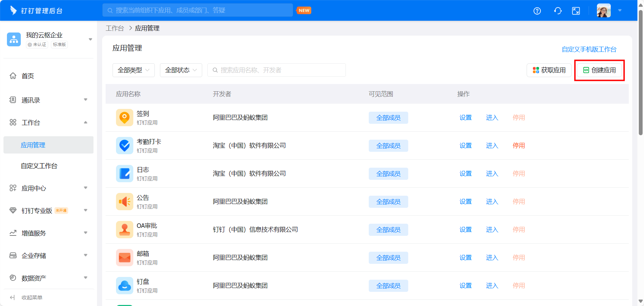Click the organization icon for 我的云枢企业
644x306 pixels.
coord(14,39)
